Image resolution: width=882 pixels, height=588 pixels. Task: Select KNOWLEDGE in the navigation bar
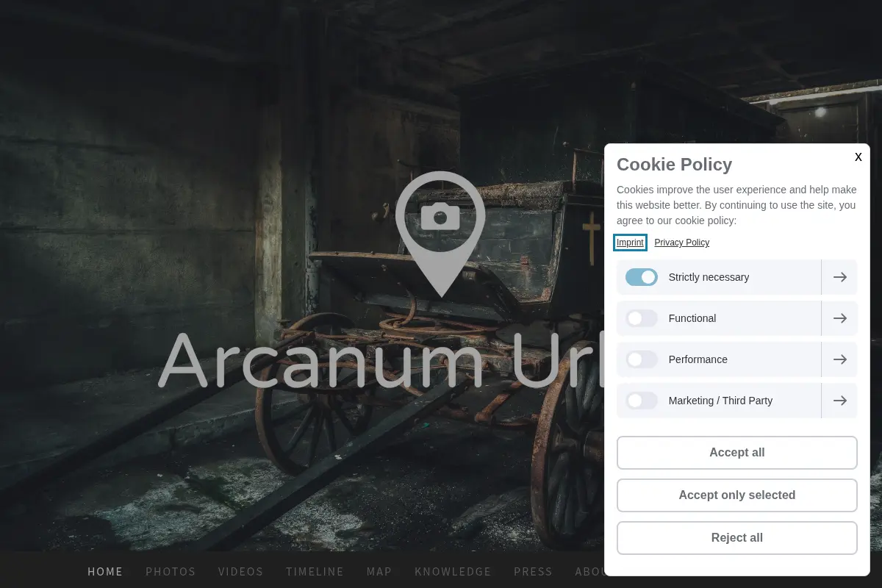pos(453,572)
